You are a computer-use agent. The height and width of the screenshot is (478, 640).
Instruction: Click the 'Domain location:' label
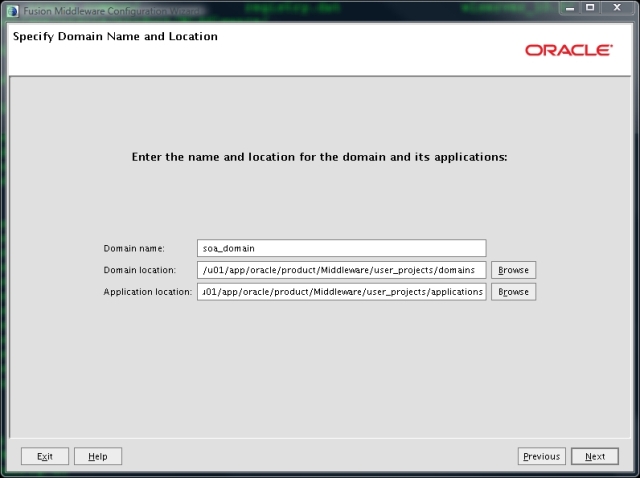(140, 270)
